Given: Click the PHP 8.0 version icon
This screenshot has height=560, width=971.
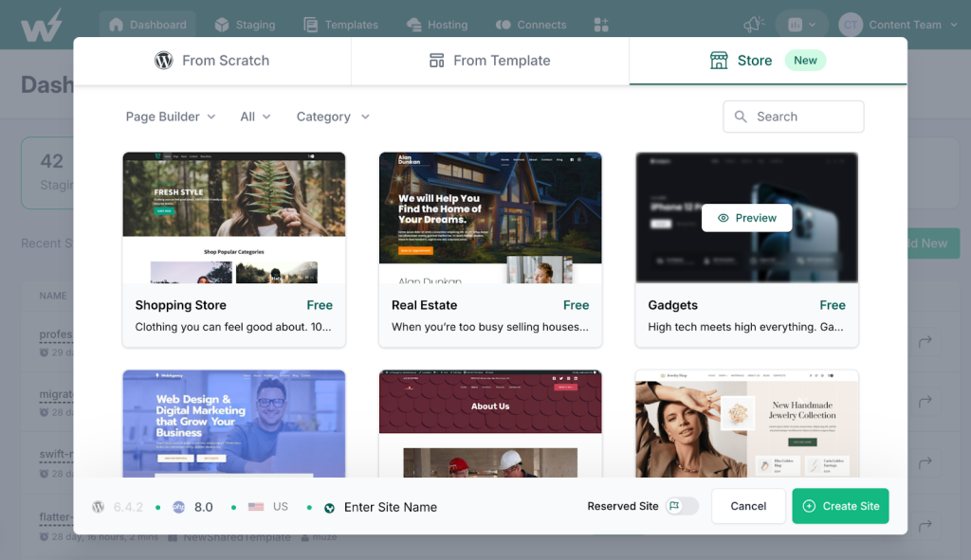Looking at the screenshot, I should pos(178,507).
